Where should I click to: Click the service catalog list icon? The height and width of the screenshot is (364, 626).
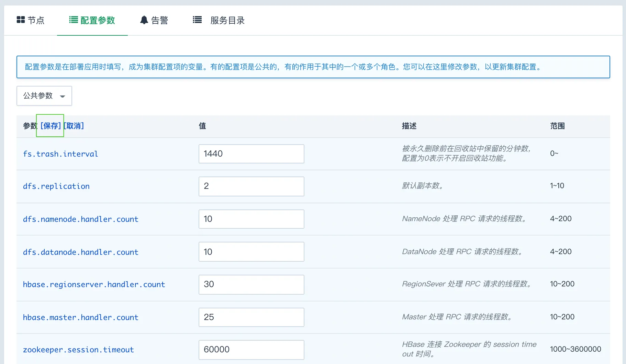[x=197, y=20]
